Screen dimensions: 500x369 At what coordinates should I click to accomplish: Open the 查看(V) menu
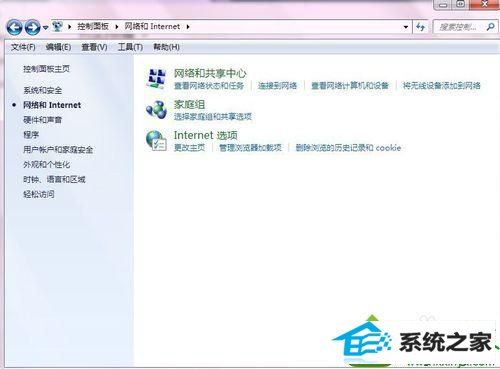pyautogui.click(x=94, y=47)
